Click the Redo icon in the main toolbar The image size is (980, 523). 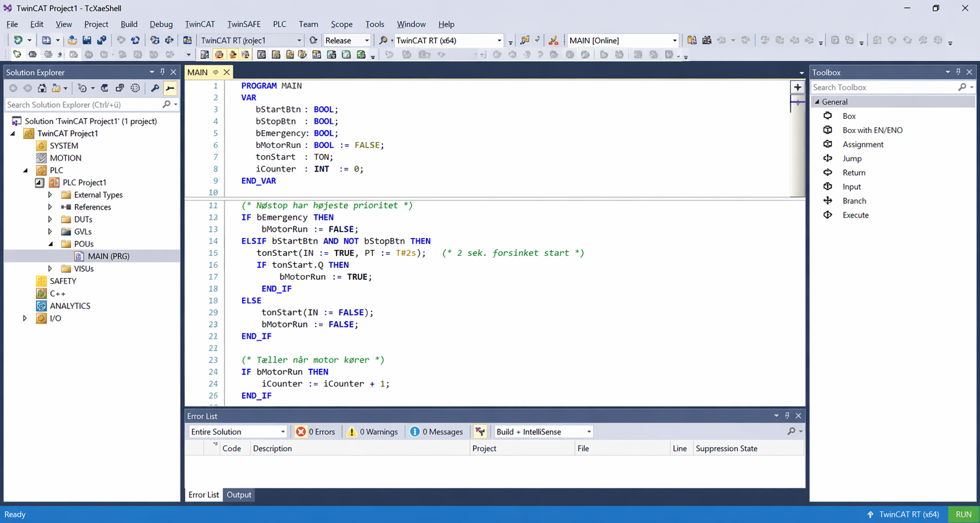tap(135, 40)
